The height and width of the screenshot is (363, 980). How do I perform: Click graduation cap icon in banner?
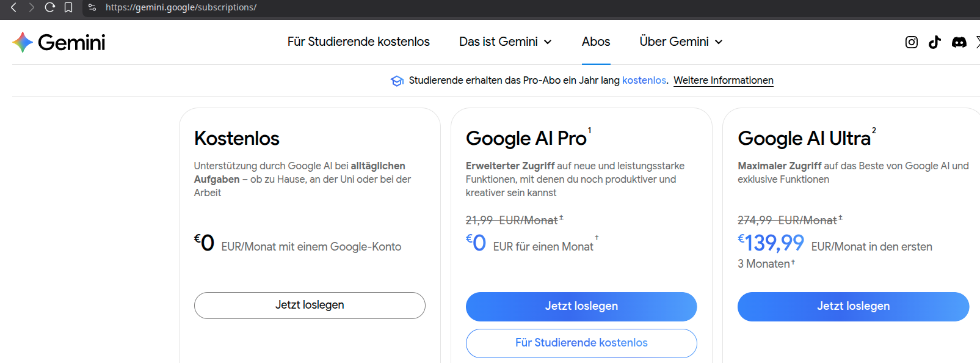[x=397, y=81]
